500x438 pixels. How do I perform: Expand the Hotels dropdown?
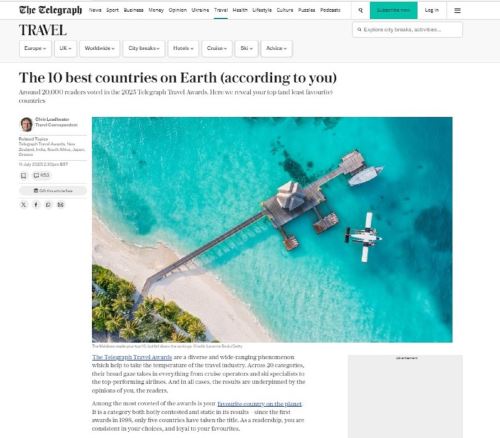(183, 48)
